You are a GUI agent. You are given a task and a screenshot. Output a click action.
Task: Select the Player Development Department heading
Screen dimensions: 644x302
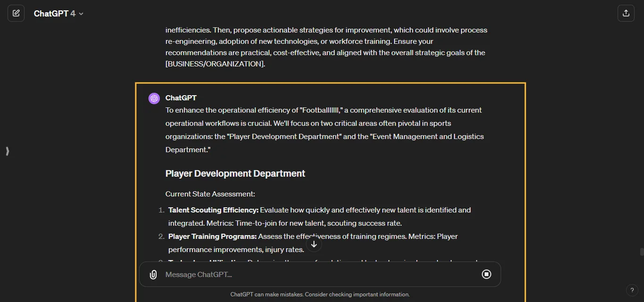click(x=235, y=173)
